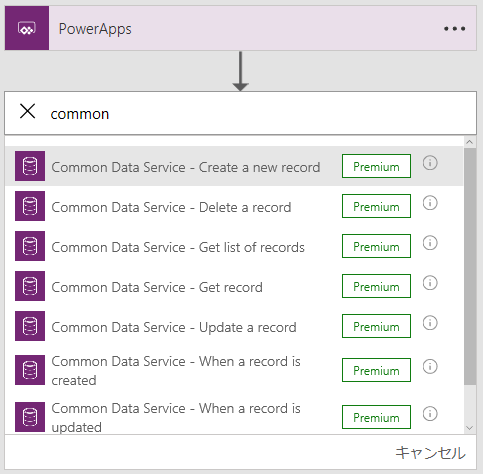This screenshot has height=474, width=483.
Task: Show info for 'Create a new record'
Action: point(430,163)
